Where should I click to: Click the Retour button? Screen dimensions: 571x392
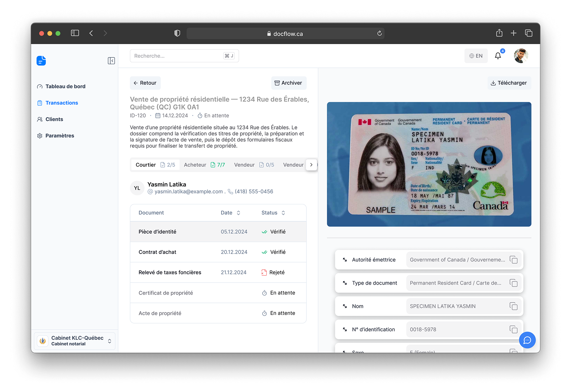pyautogui.click(x=145, y=83)
